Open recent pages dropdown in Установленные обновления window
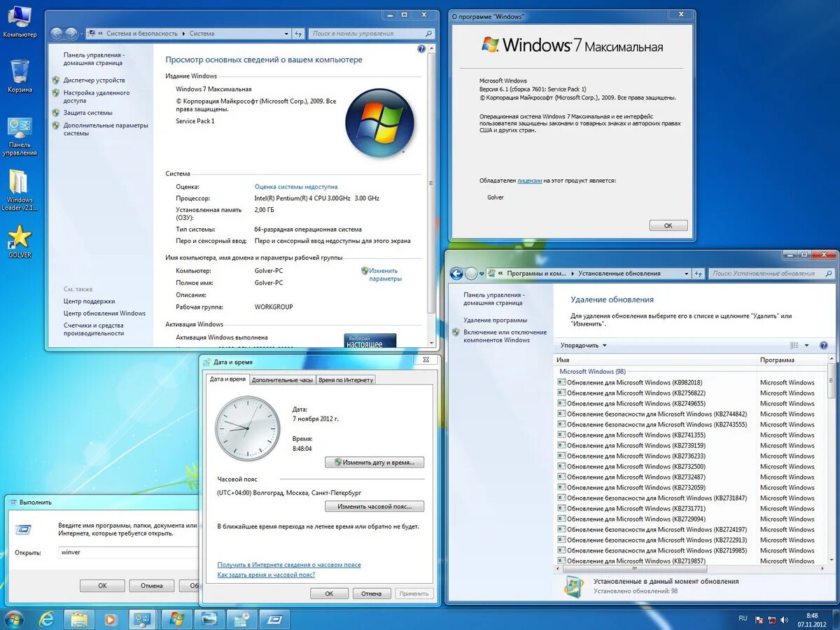Image resolution: width=840 pixels, height=630 pixels. (x=482, y=274)
